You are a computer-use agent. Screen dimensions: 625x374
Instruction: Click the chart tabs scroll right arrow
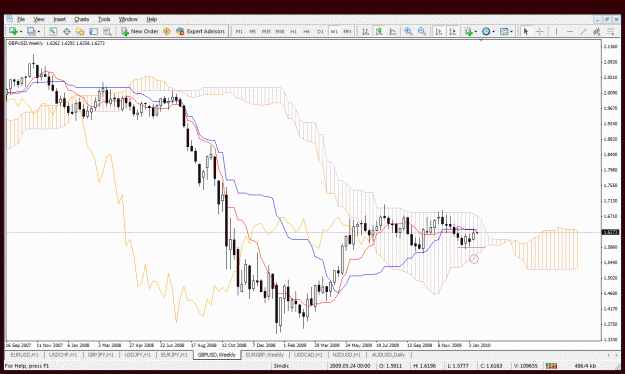pyautogui.click(x=616, y=355)
